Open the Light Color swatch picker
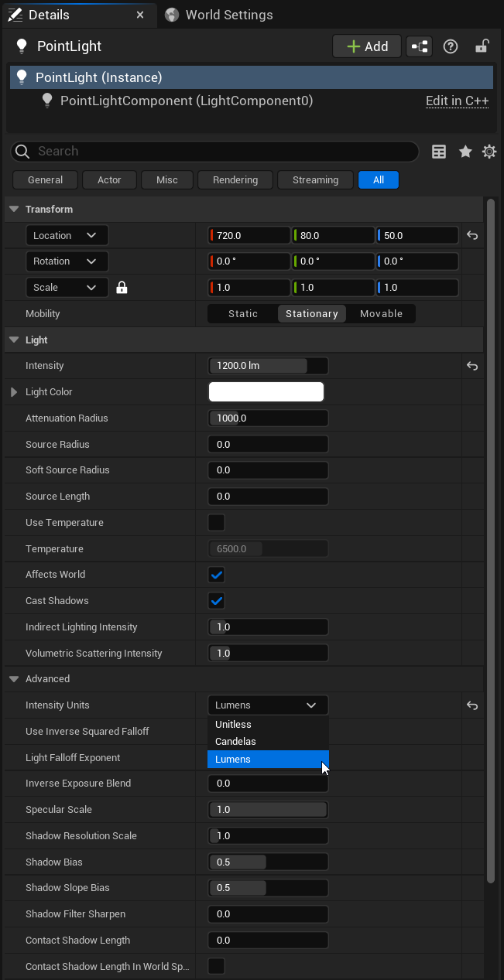 click(266, 392)
